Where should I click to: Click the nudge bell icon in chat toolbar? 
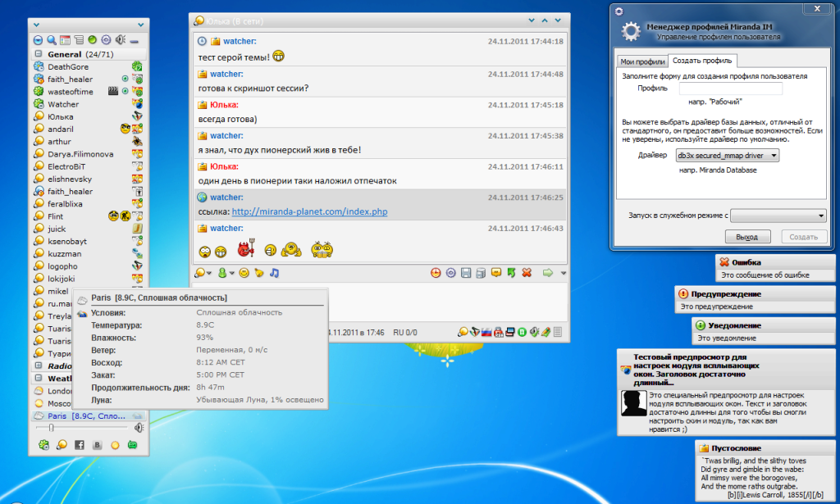coord(259,273)
